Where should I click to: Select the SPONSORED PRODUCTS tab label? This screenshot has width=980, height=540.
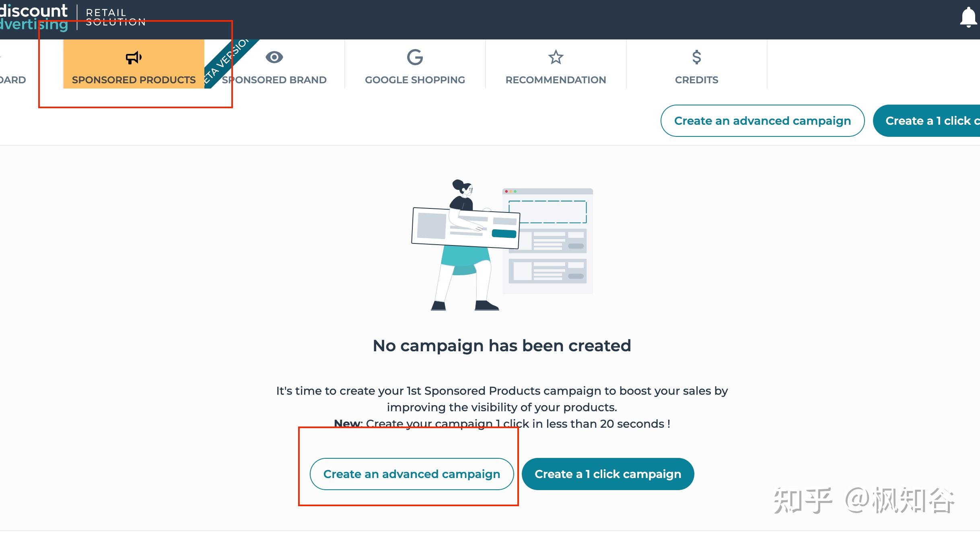tap(134, 80)
